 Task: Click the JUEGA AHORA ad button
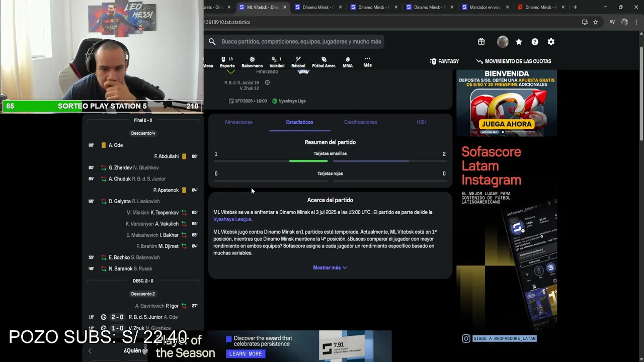pos(506,124)
